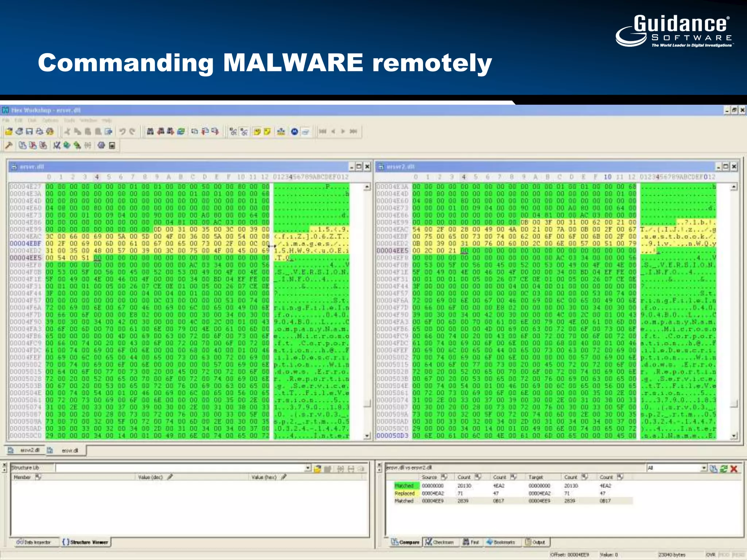
Task: Open the File menu
Action: pyautogui.click(x=6, y=120)
